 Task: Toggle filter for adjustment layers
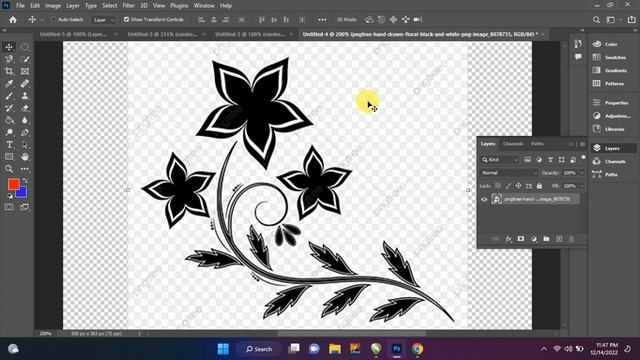[x=539, y=160]
